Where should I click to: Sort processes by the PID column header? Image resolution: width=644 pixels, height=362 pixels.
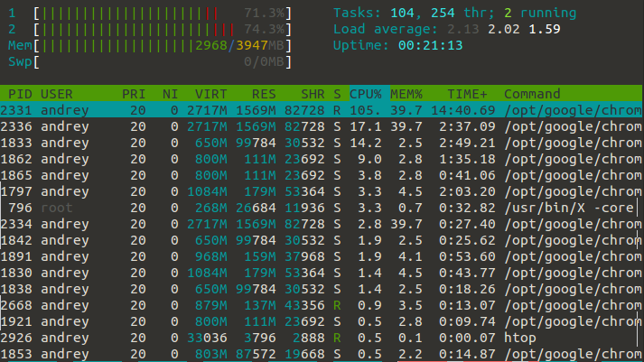(20, 94)
